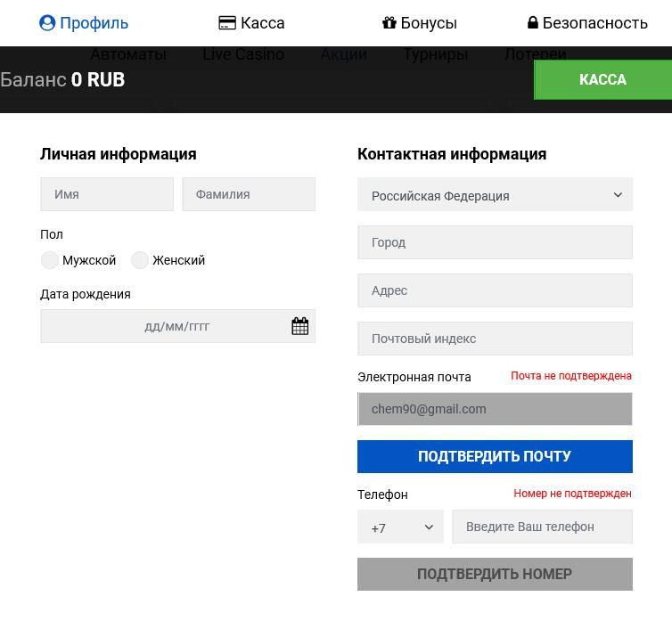Viewport: 672px width, 621px height.
Task: Click the Cashier credit card icon
Action: (227, 23)
